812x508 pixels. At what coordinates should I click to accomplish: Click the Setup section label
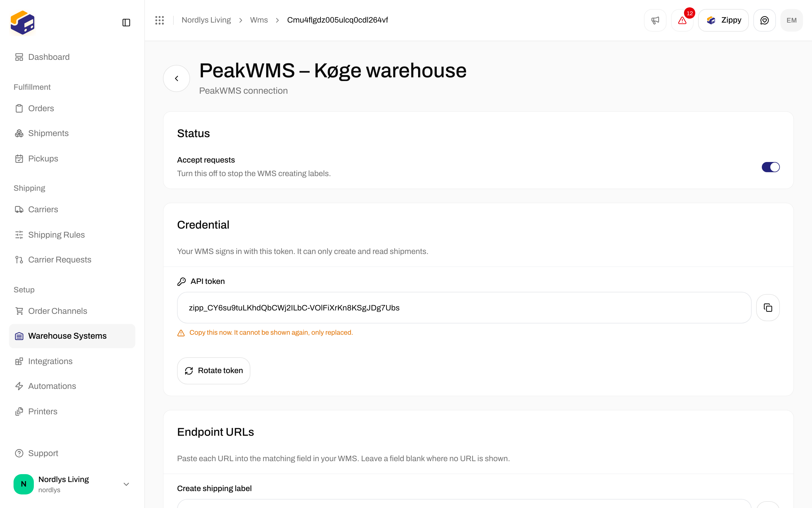coord(24,290)
